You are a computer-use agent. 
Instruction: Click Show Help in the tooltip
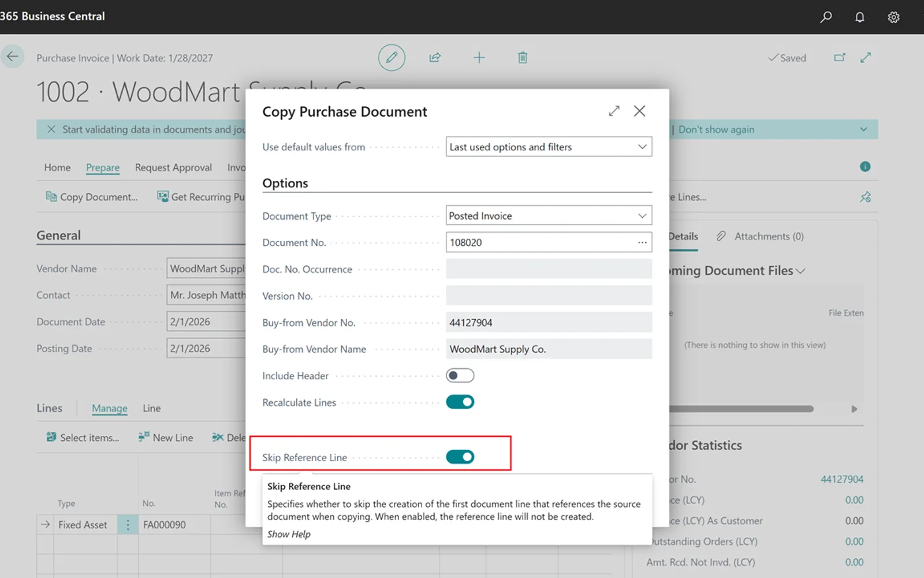(x=289, y=534)
